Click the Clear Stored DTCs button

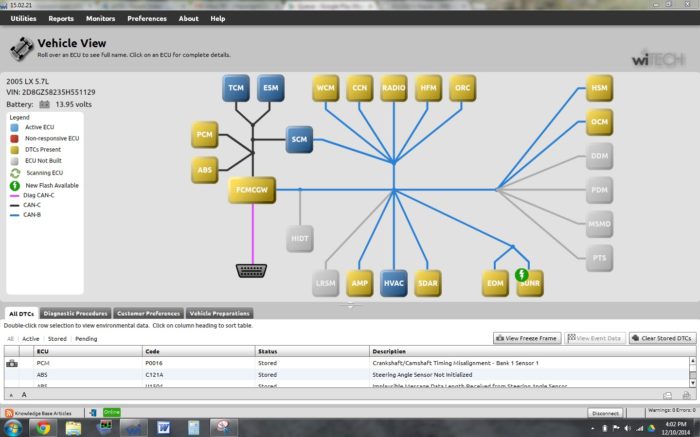coord(660,338)
